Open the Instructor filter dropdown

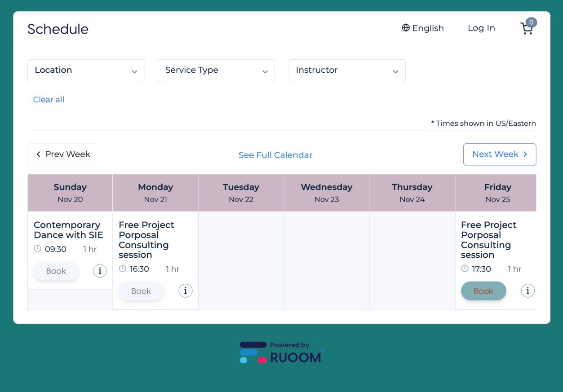pyautogui.click(x=347, y=70)
